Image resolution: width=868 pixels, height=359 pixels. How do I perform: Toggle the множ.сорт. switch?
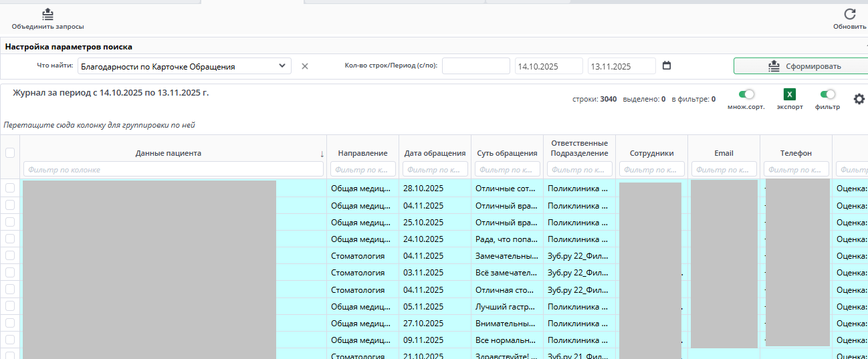[746, 94]
